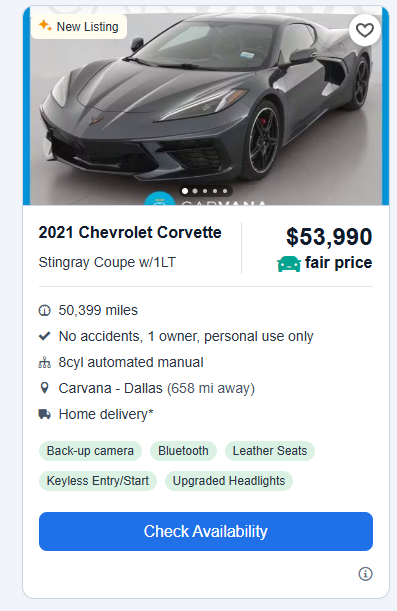The width and height of the screenshot is (397, 611).
Task: Click the transmission icon beside 8cyl automated manual
Action: click(44, 362)
